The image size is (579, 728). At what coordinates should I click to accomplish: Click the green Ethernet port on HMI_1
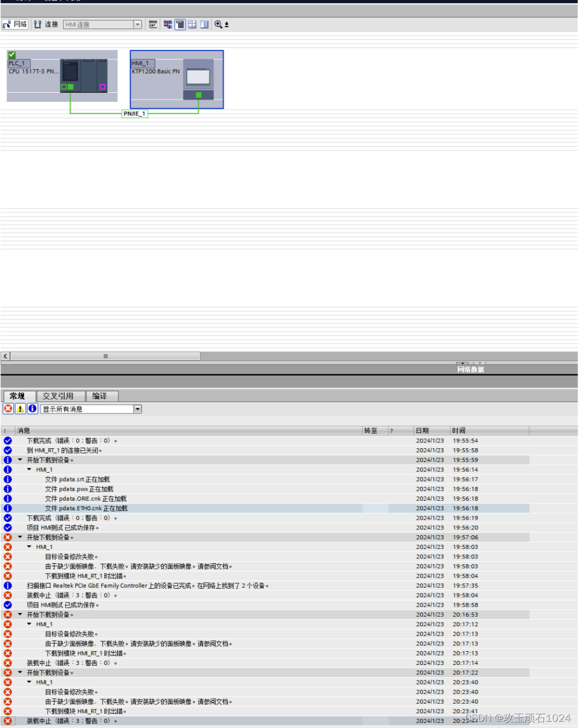199,95
